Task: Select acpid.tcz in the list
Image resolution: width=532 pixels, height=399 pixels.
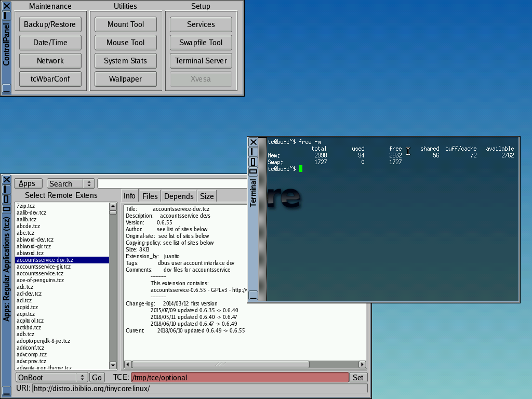Action: click(x=62, y=307)
